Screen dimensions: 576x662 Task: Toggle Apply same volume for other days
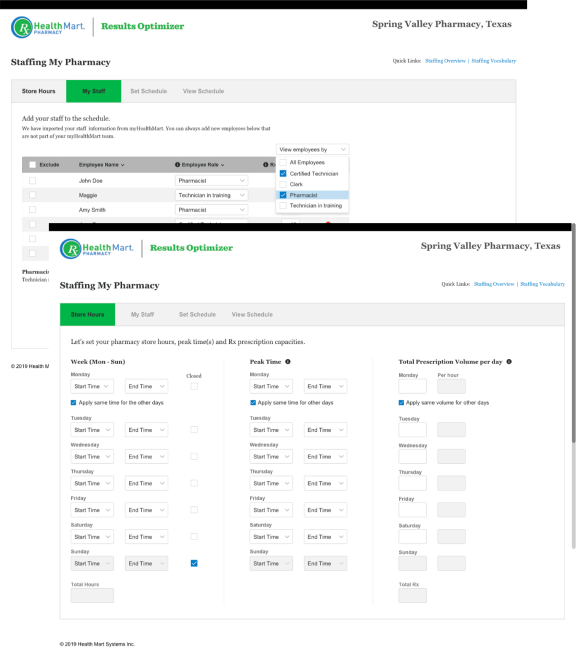401,403
